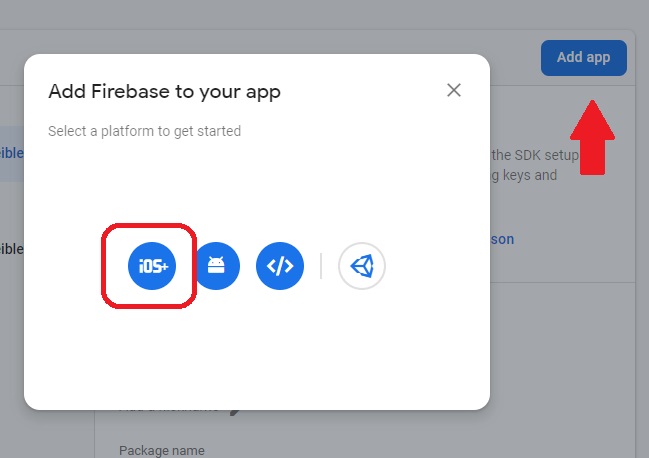This screenshot has height=458, width=649.
Task: Pick the Web code brackets platform icon
Action: point(280,266)
